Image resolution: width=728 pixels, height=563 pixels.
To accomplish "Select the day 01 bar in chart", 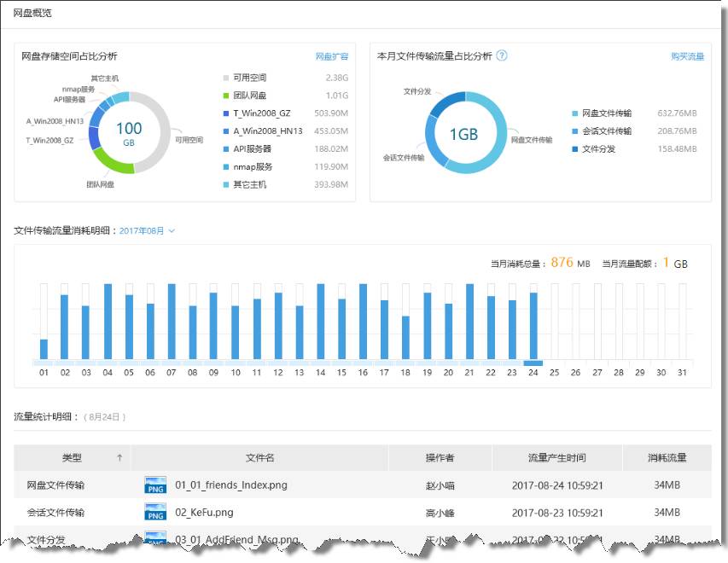I will (x=44, y=349).
